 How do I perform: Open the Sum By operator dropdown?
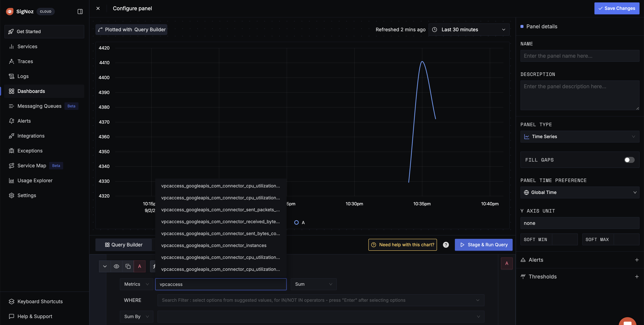pyautogui.click(x=136, y=316)
